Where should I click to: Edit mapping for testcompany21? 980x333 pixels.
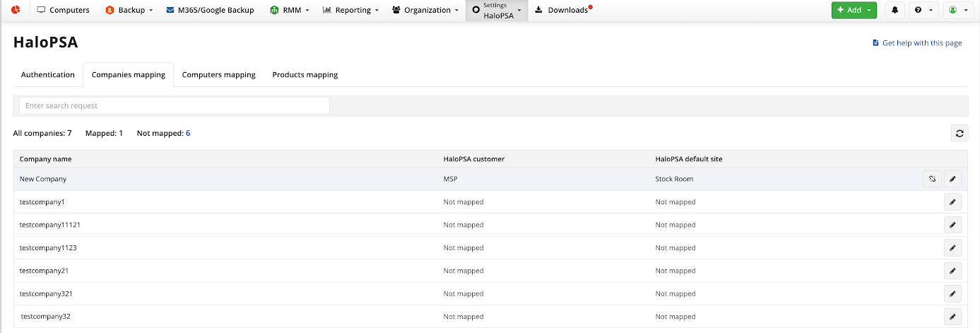point(952,271)
